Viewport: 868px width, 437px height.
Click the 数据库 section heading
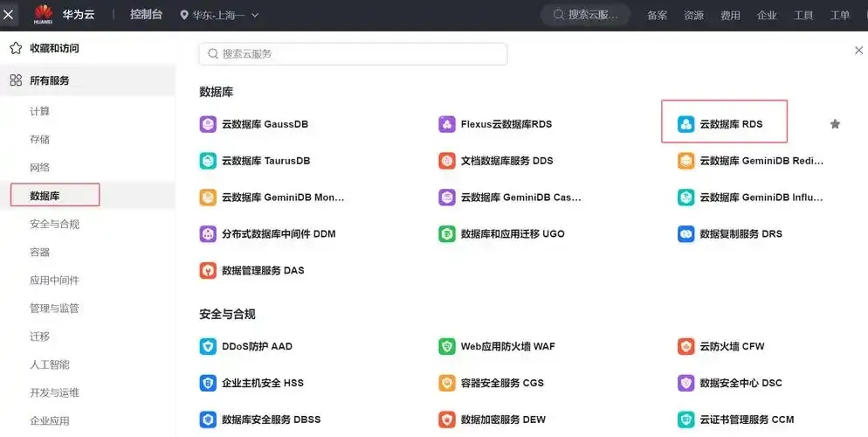coord(217,92)
